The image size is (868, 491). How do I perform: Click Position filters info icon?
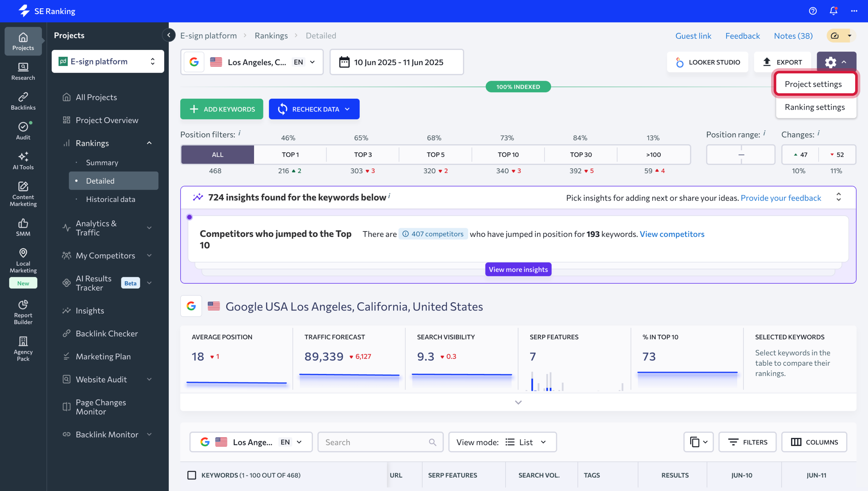point(239,133)
